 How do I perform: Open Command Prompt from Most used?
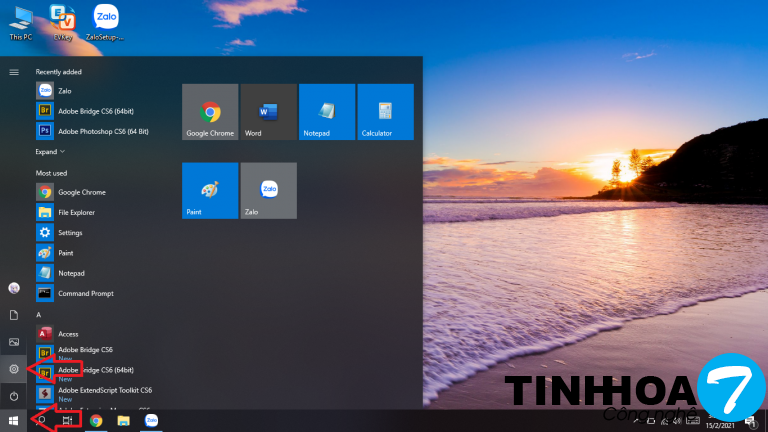[x=84, y=293]
